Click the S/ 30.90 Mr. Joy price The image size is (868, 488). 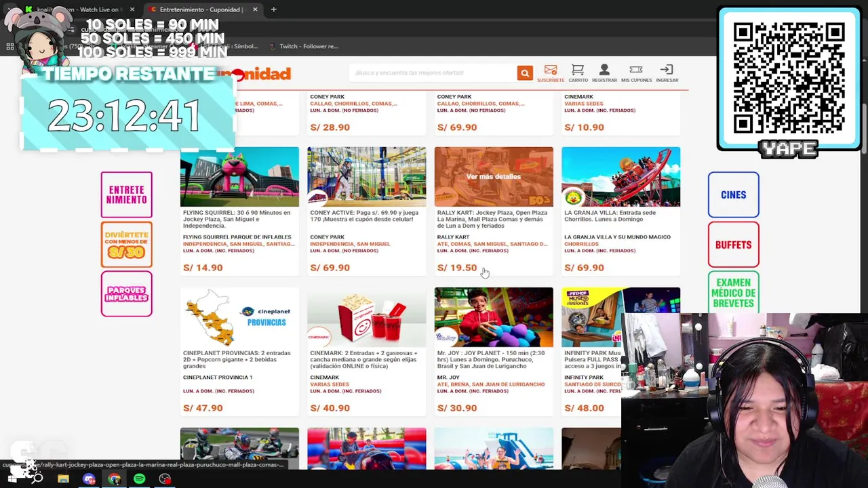click(x=457, y=408)
